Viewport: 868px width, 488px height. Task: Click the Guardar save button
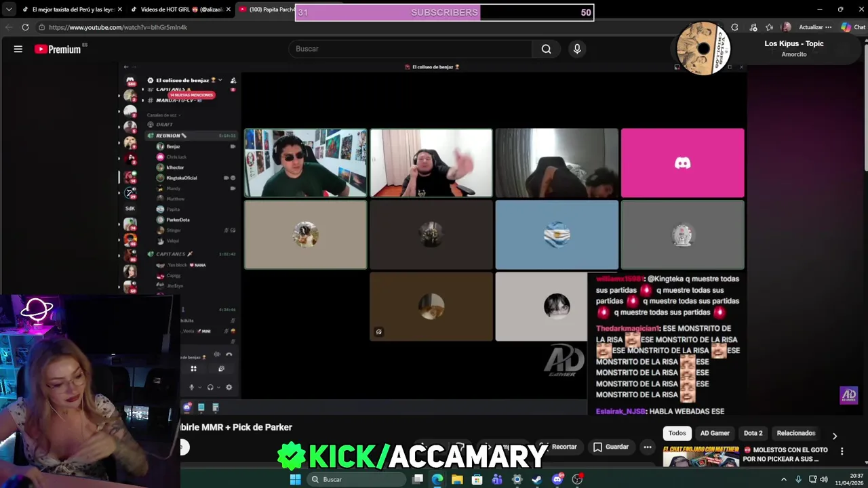click(611, 447)
